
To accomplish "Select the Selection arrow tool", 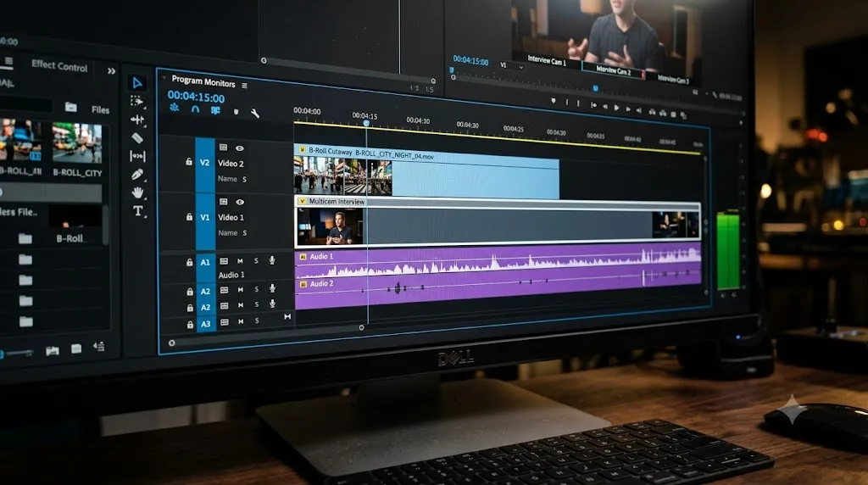I will (136, 83).
